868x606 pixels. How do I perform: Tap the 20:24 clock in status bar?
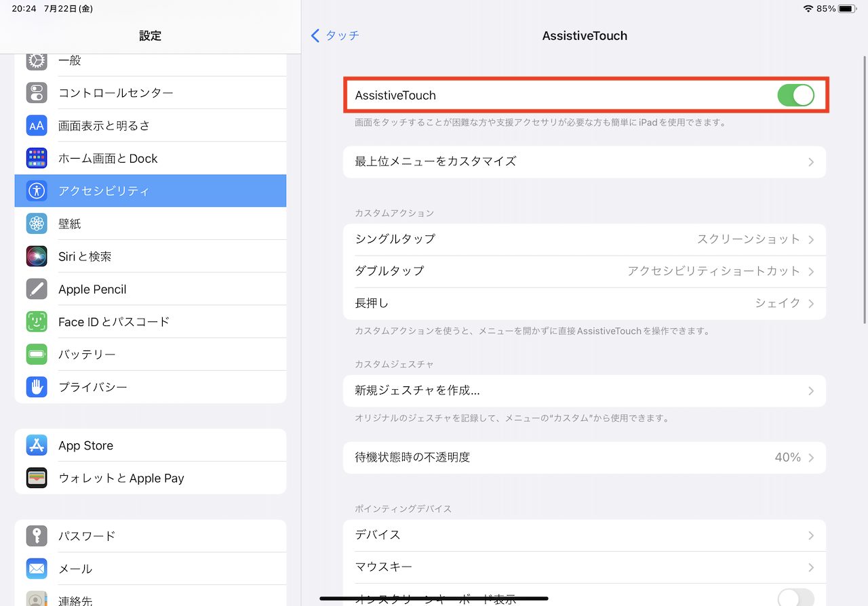point(24,9)
